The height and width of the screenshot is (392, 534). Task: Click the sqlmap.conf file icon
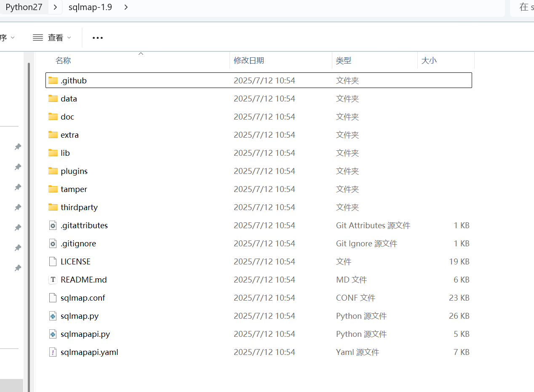click(53, 298)
